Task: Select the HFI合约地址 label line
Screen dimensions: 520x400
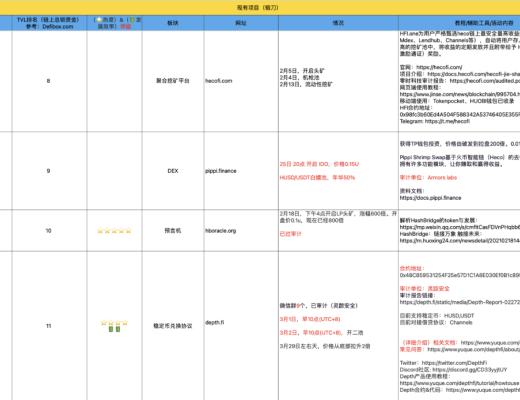Action: click(416, 107)
